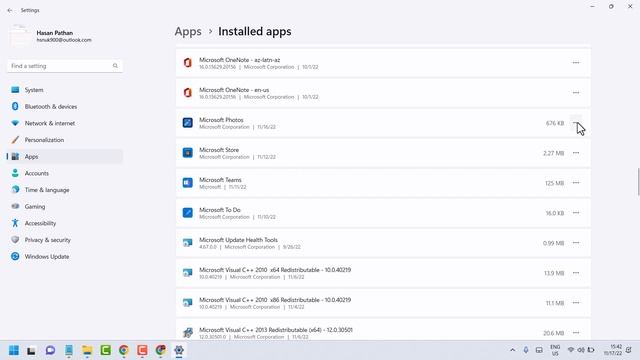Click the Microsoft Photos app icon
640x360 pixels.
click(x=187, y=123)
